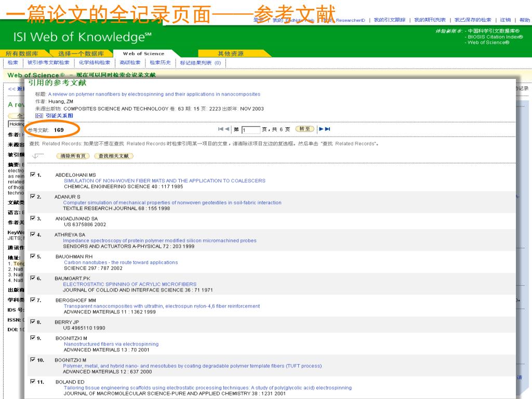Open Web of Science link in header
This screenshot has width=532, height=399.
[488, 43]
